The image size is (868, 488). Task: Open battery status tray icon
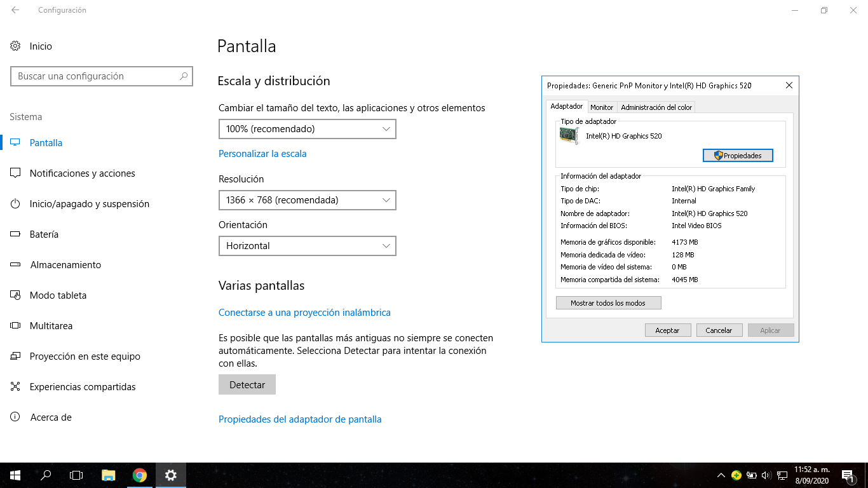[751, 475]
